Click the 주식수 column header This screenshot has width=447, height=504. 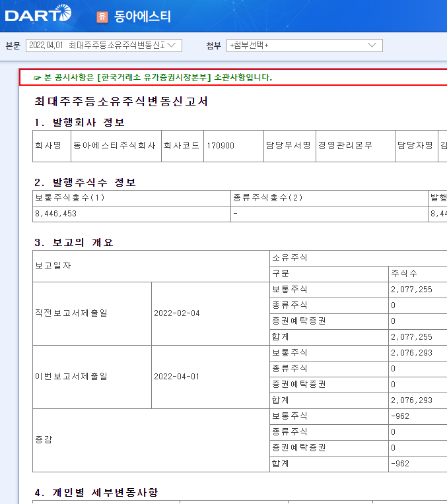(x=418, y=274)
